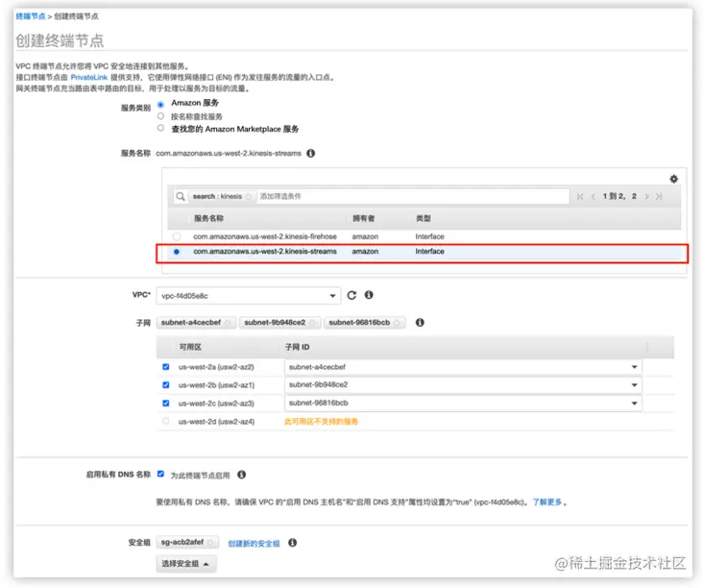The width and height of the screenshot is (703, 588).
Task: Select the Amazon 服务 radio option
Action: click(x=160, y=105)
